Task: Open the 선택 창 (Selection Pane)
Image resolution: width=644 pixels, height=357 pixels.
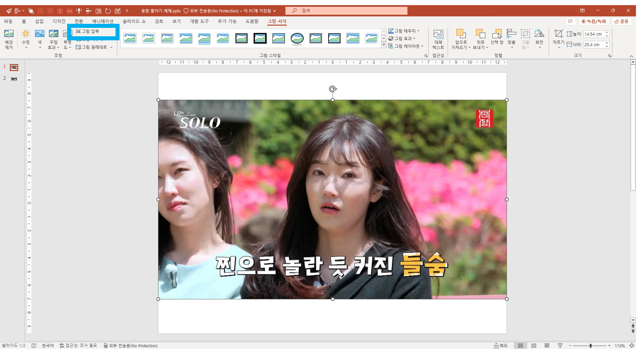Action: click(x=497, y=37)
